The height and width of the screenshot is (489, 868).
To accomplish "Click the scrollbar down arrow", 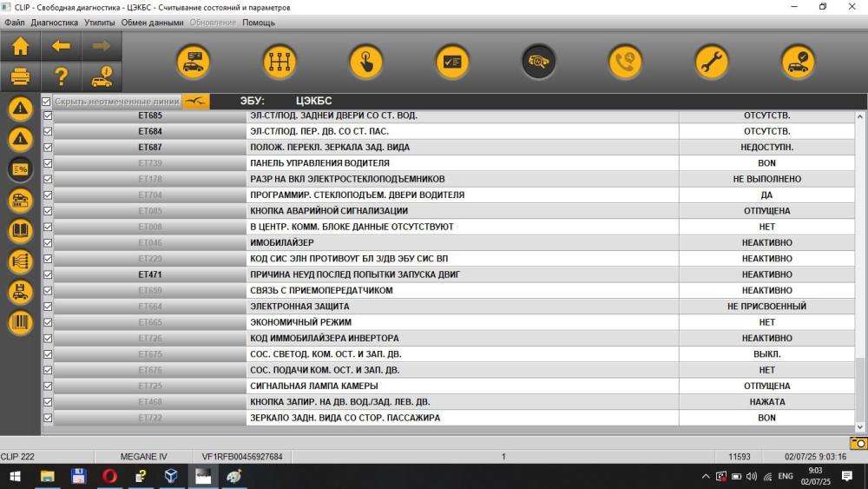I will [859, 427].
